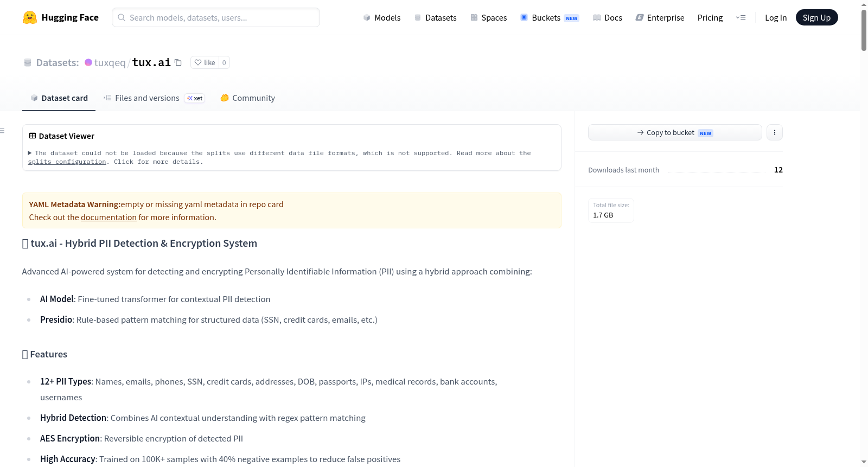Click the scrollbar down arrow
Image resolution: width=868 pixels, height=467 pixels.
pos(864,462)
